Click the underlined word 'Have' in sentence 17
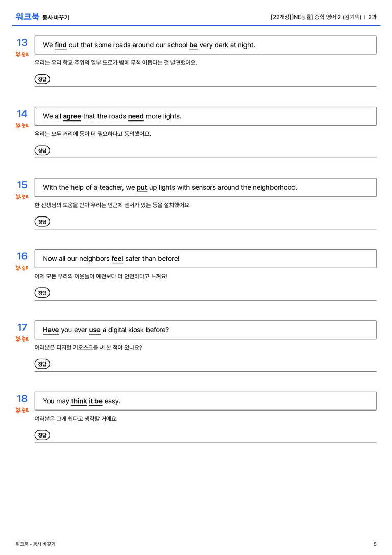Viewport: 392px width, 555px height. click(x=51, y=330)
